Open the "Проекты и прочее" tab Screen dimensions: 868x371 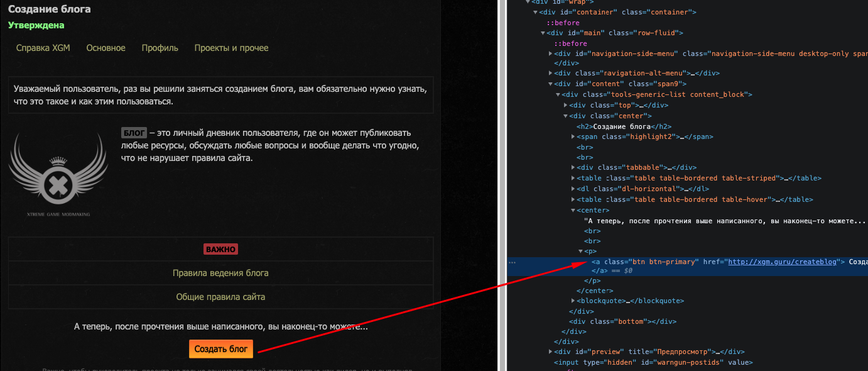tap(231, 48)
